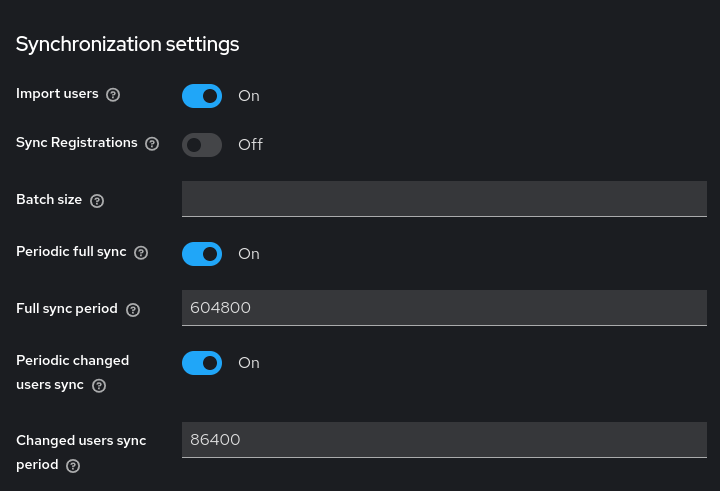Click the Changed users sync period help icon
Viewport: 720px width, 491px height.
(x=73, y=466)
